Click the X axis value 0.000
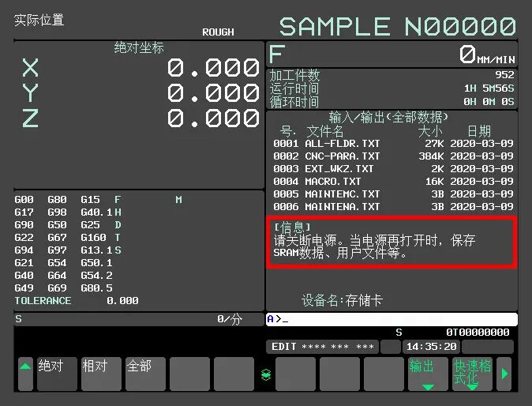Viewport: 532px width, 406px height. pos(213,68)
